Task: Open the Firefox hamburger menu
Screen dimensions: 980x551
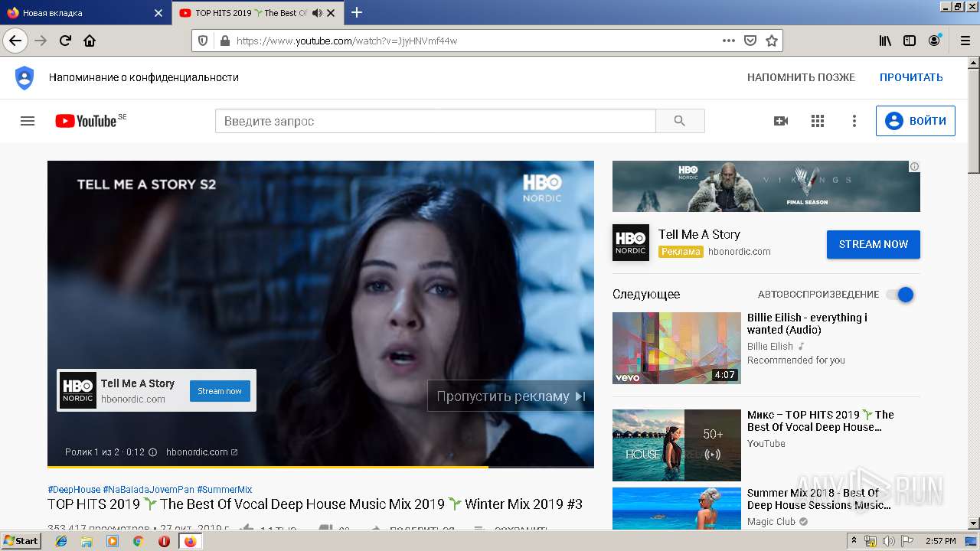Action: (964, 41)
